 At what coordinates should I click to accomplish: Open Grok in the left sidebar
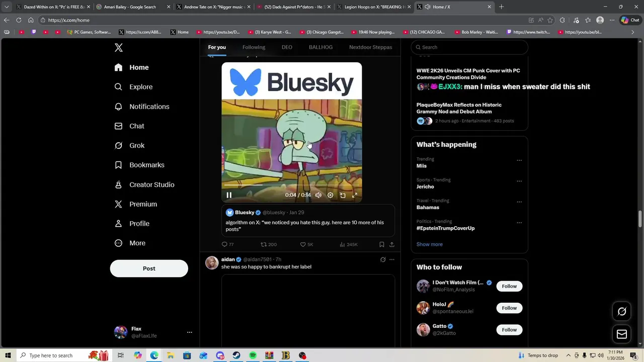(130, 145)
